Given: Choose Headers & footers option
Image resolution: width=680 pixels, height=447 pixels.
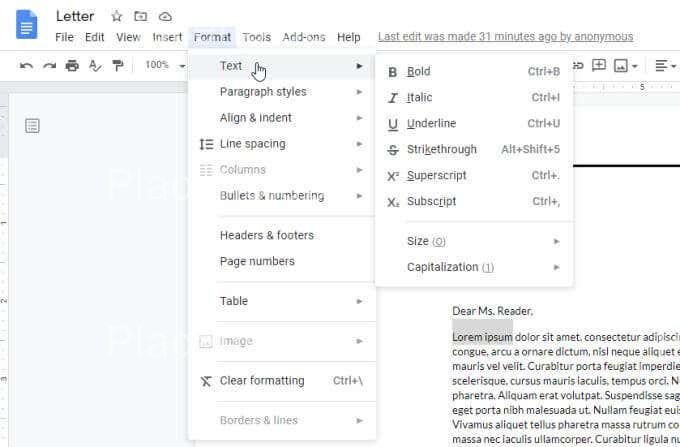Looking at the screenshot, I should tap(267, 236).
